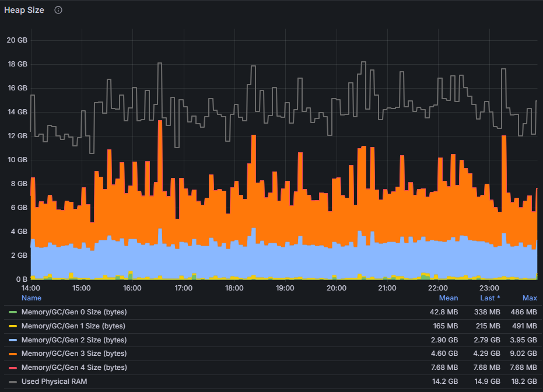Click the 0 B label on the Y axis

tap(22, 279)
